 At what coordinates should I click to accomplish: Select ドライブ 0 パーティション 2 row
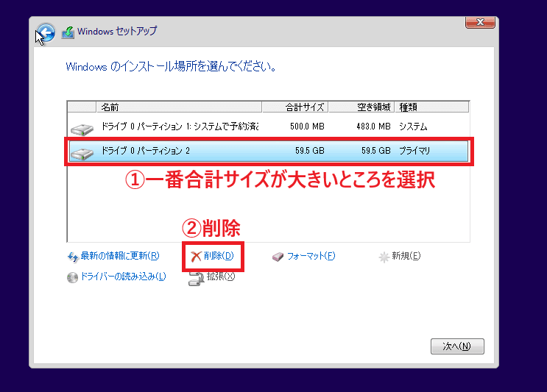[268, 151]
